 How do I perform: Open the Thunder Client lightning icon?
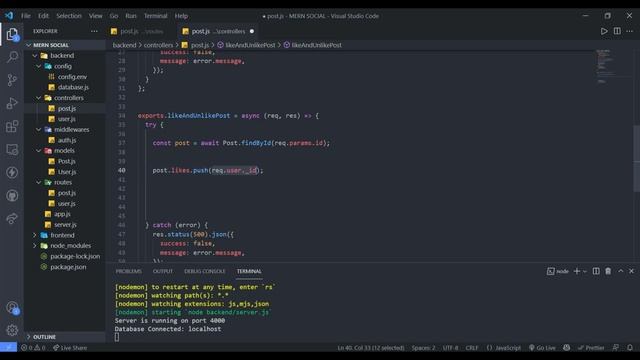click(12, 172)
